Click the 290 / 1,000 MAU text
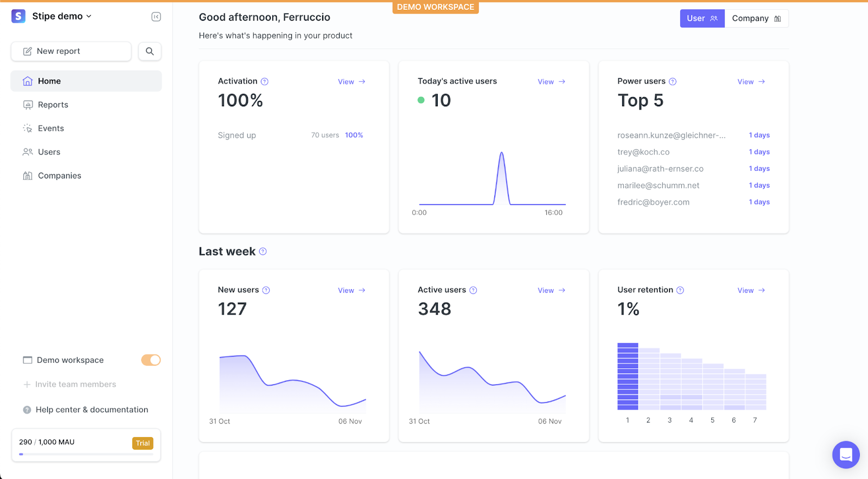This screenshot has width=868, height=479. pos(47,442)
